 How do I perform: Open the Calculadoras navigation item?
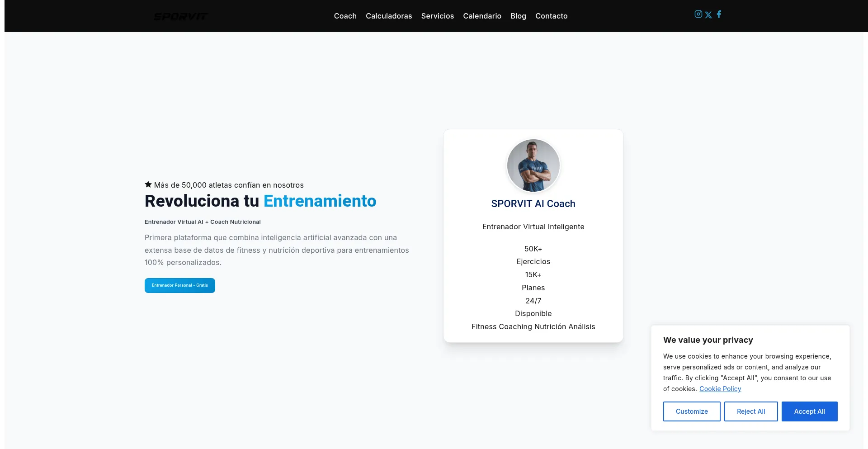tap(388, 16)
